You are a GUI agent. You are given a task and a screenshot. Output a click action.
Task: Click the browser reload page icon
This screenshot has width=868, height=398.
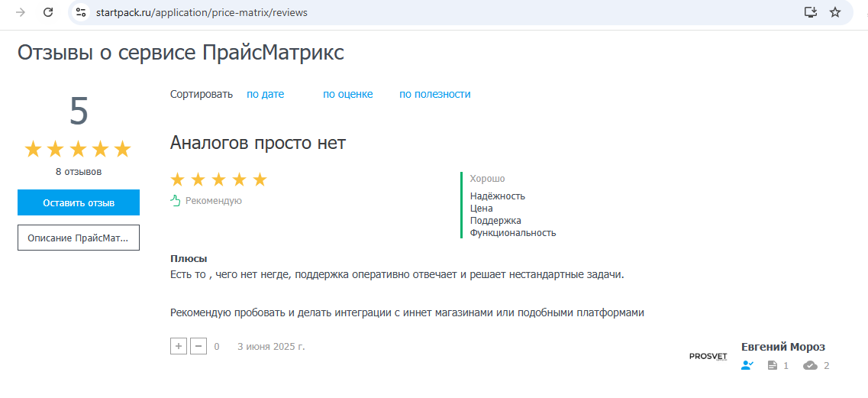click(48, 12)
